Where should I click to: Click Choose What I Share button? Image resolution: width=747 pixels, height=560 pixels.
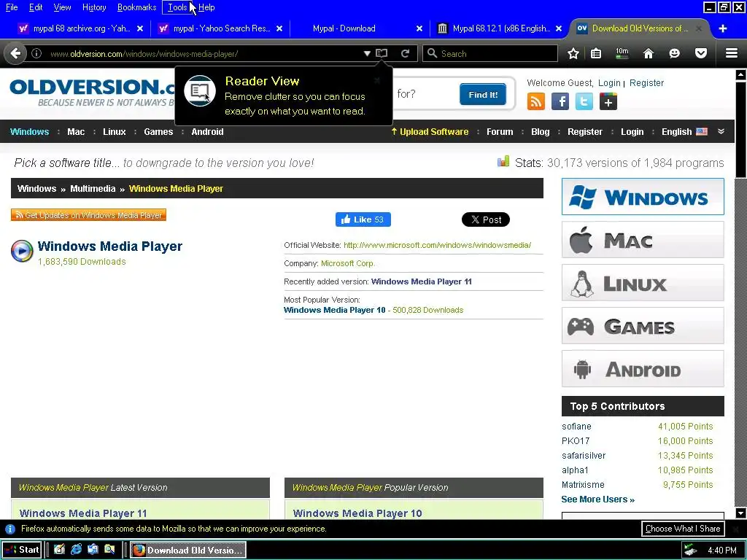(683, 529)
